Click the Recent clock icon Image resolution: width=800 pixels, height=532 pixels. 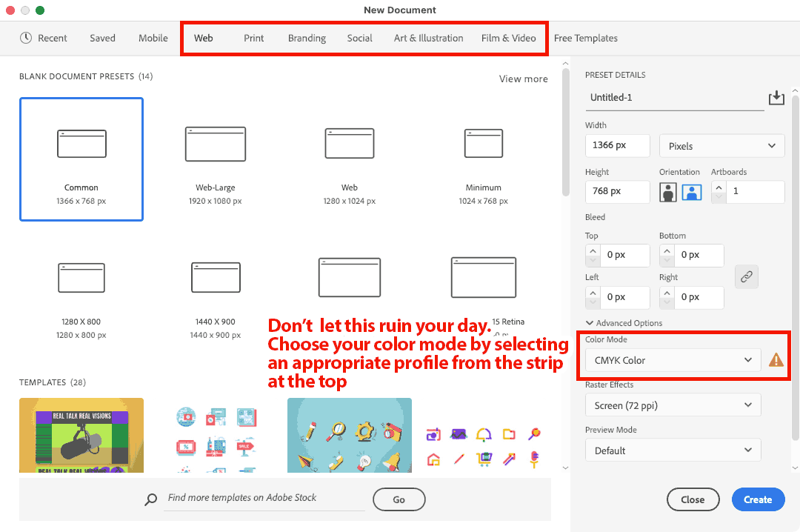pos(26,38)
